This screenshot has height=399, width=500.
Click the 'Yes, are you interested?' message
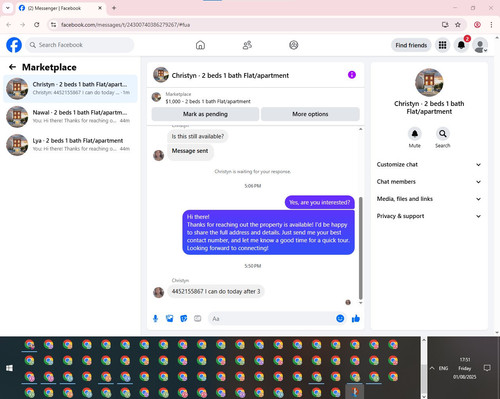tap(319, 202)
